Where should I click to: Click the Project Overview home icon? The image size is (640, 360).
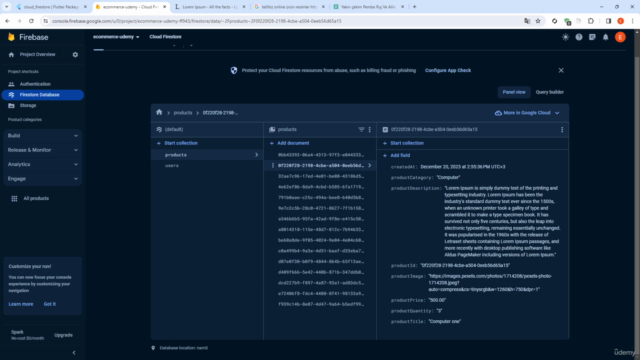(x=11, y=54)
